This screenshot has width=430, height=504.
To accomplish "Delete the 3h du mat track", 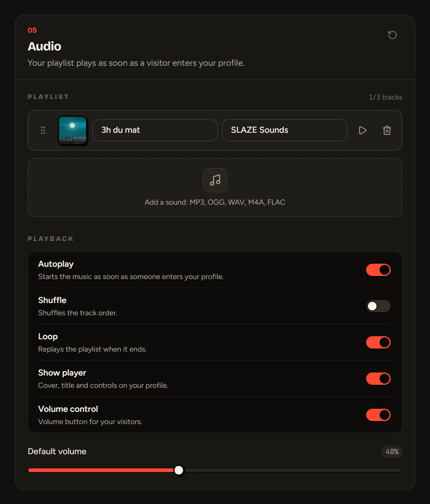I will coord(387,130).
